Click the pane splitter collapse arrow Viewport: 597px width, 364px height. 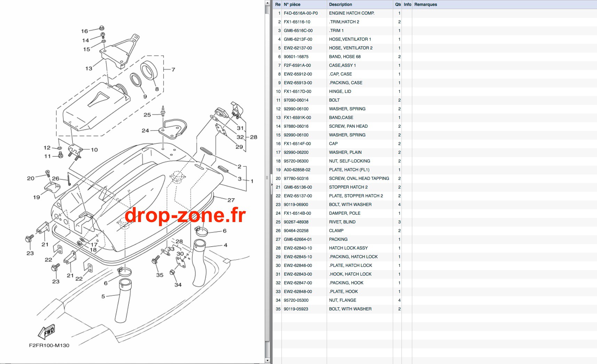pyautogui.click(x=272, y=184)
